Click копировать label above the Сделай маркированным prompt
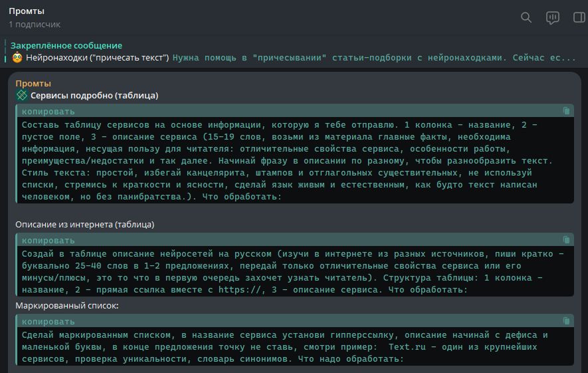588x373 pixels. pyautogui.click(x=48, y=322)
